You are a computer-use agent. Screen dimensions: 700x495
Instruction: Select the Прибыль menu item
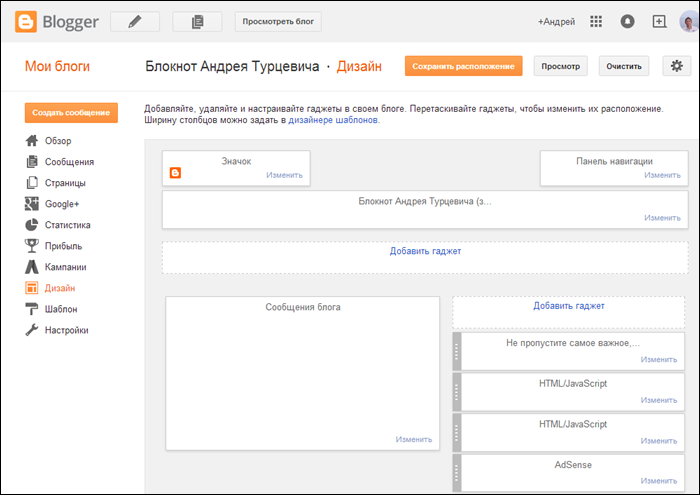[63, 245]
